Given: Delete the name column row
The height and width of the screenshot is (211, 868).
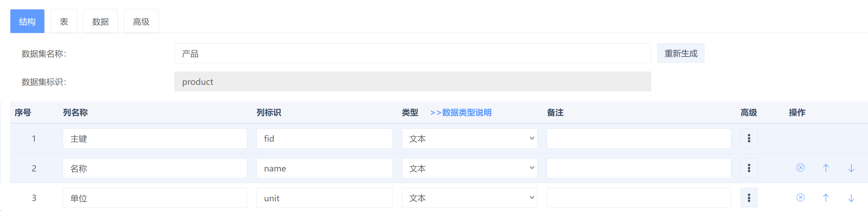Looking at the screenshot, I should 801,168.
